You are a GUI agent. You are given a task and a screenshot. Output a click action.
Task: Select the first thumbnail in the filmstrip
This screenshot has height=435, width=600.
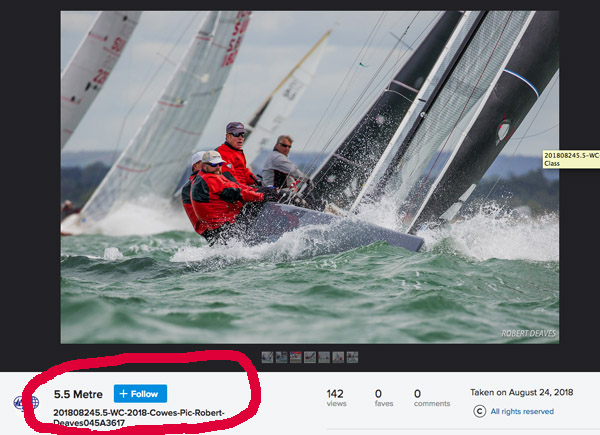coord(267,357)
